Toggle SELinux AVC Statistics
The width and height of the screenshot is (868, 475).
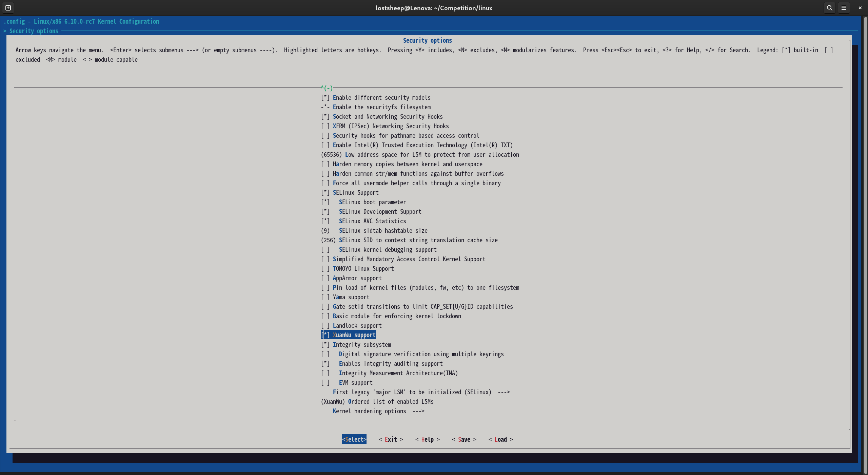click(x=363, y=221)
